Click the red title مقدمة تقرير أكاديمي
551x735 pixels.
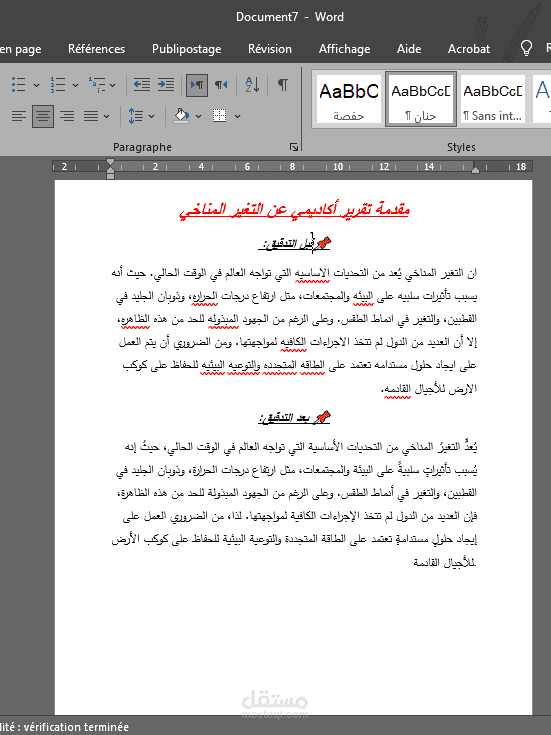[x=294, y=209]
